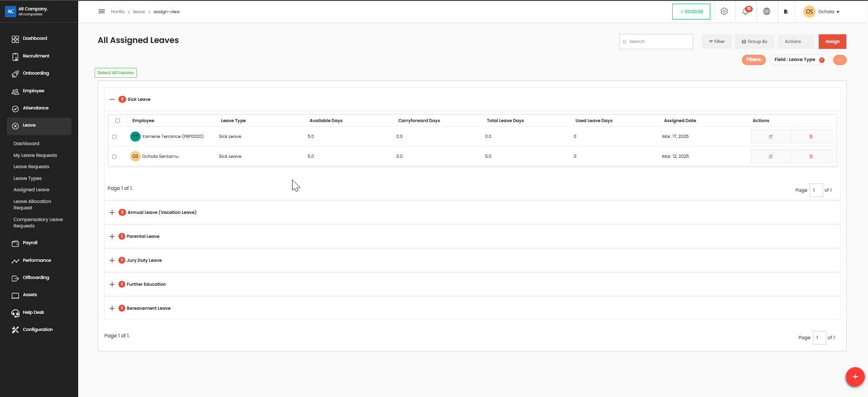
Task: Click the red floating plus button
Action: click(x=855, y=377)
